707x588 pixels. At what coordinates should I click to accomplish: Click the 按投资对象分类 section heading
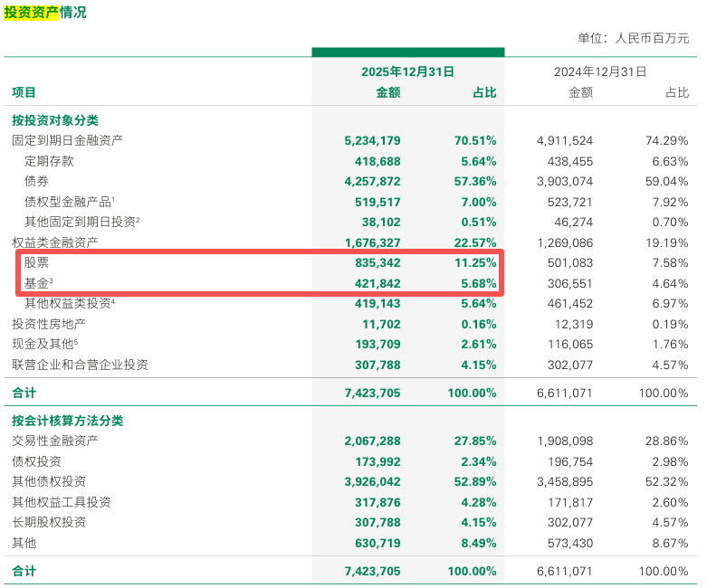(x=55, y=120)
